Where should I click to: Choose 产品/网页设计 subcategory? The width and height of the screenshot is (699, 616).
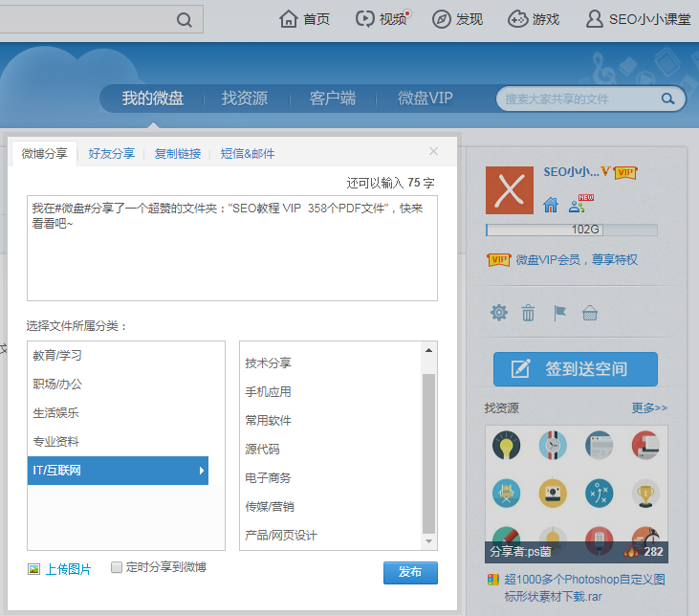(281, 536)
